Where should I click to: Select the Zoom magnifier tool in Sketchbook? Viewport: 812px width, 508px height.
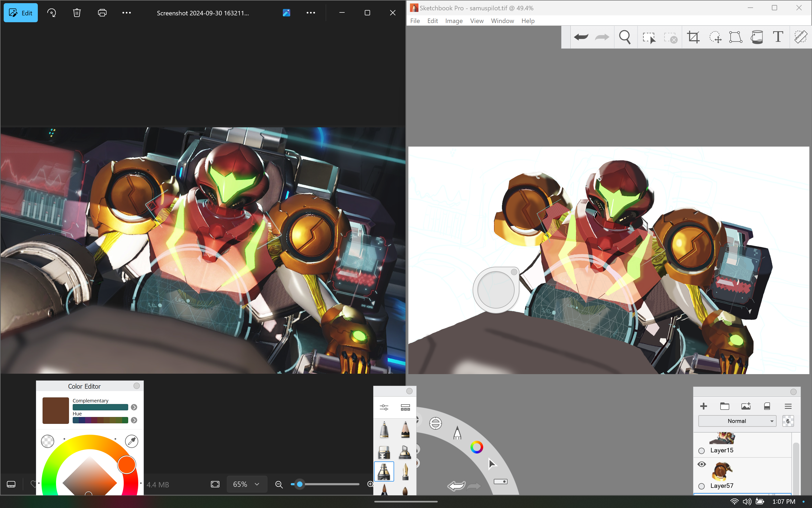(x=625, y=37)
